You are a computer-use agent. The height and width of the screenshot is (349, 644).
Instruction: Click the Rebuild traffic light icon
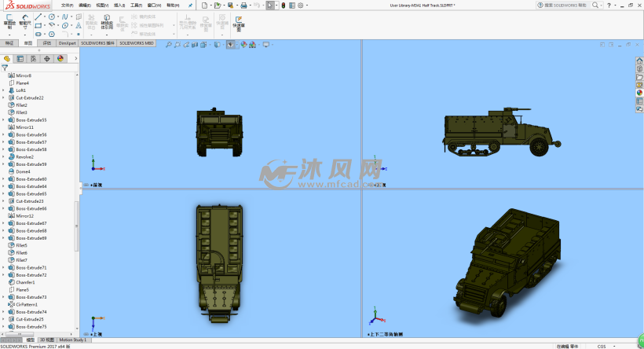click(284, 6)
